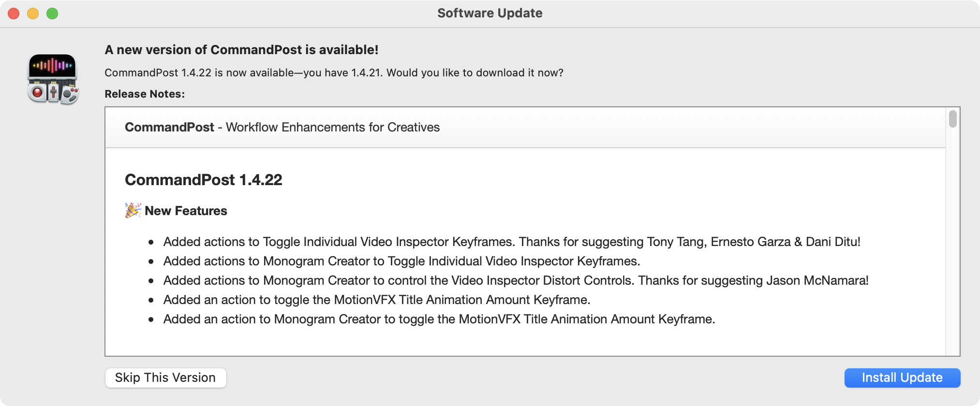980x406 pixels.
Task: Select the New Features heading text
Action: point(186,211)
